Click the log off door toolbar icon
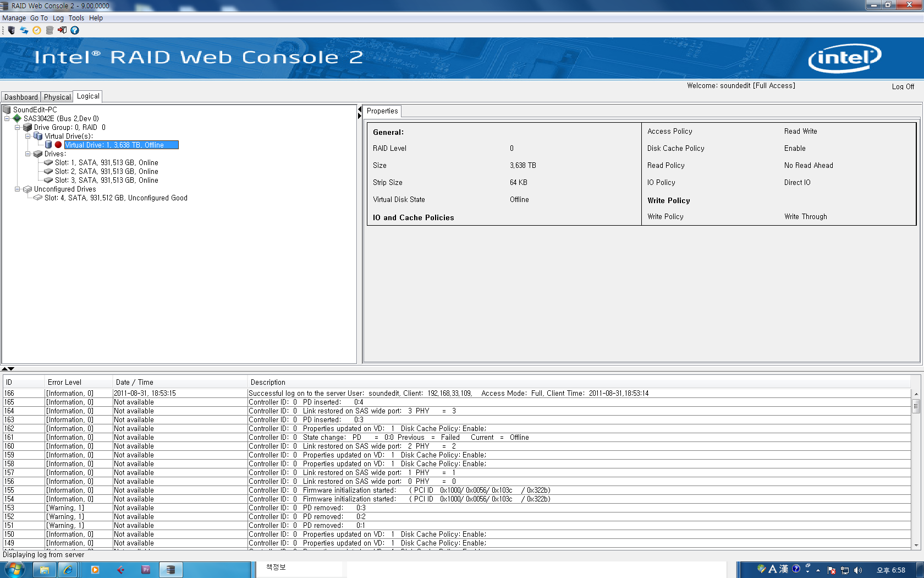This screenshot has height=578, width=924. point(62,30)
